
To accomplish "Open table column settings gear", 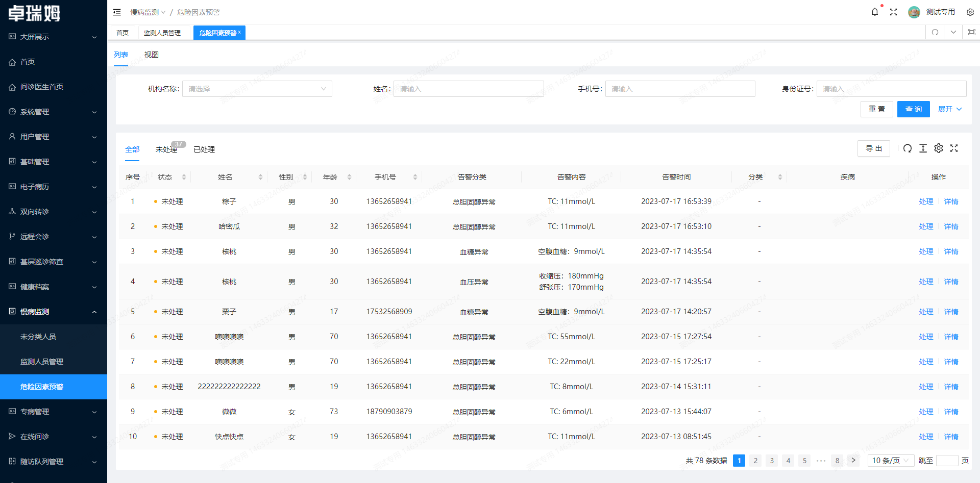I will click(939, 148).
